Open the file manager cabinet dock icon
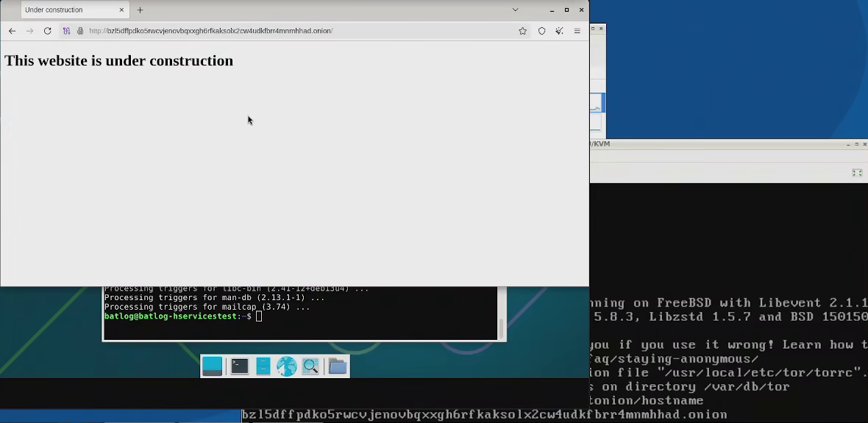868x423 pixels. (x=263, y=366)
